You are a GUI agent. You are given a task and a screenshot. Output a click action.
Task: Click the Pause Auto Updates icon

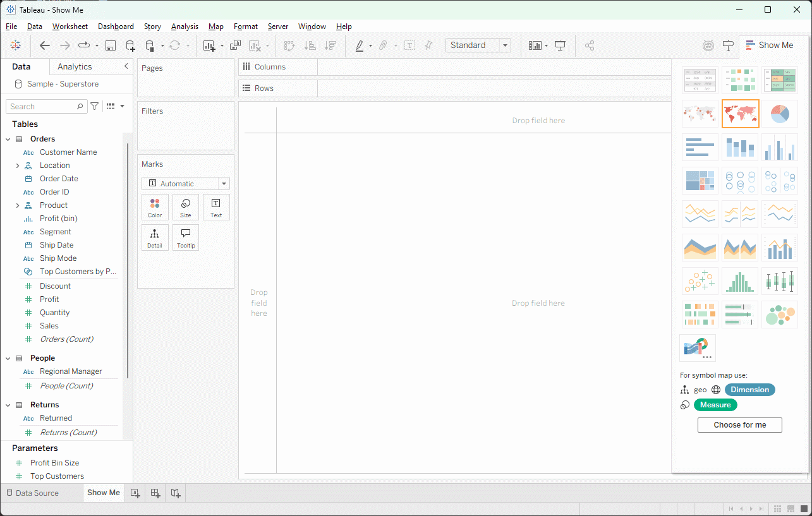point(150,45)
